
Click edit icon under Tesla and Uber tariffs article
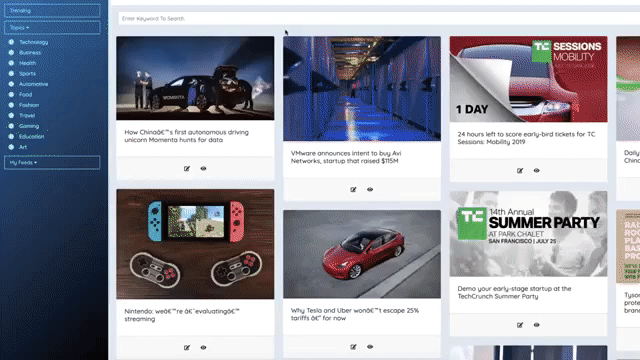pos(353,347)
